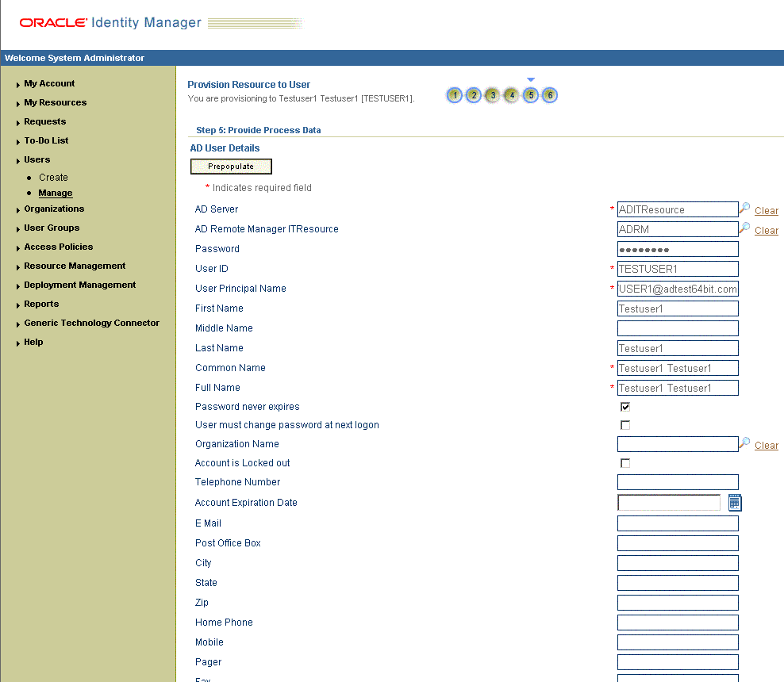Click the Post Office Box field
This screenshot has height=682, width=784.
(x=678, y=543)
